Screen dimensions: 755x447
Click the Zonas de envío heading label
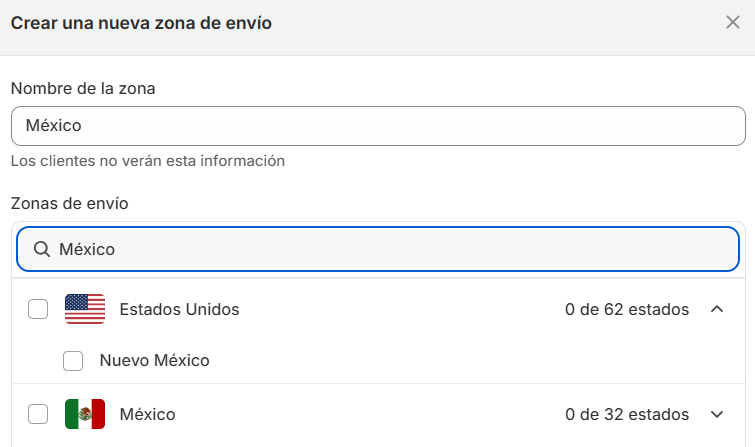69,204
